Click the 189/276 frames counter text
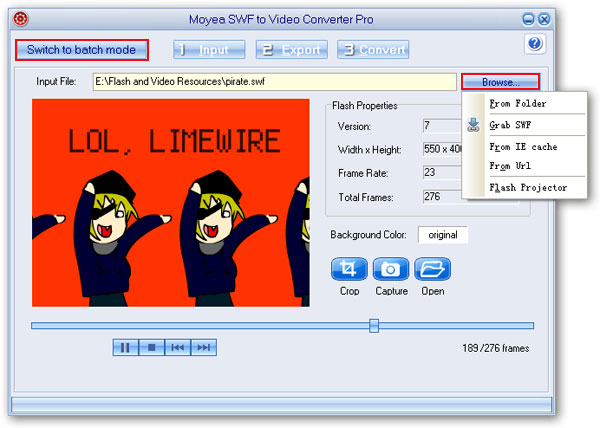 [496, 348]
